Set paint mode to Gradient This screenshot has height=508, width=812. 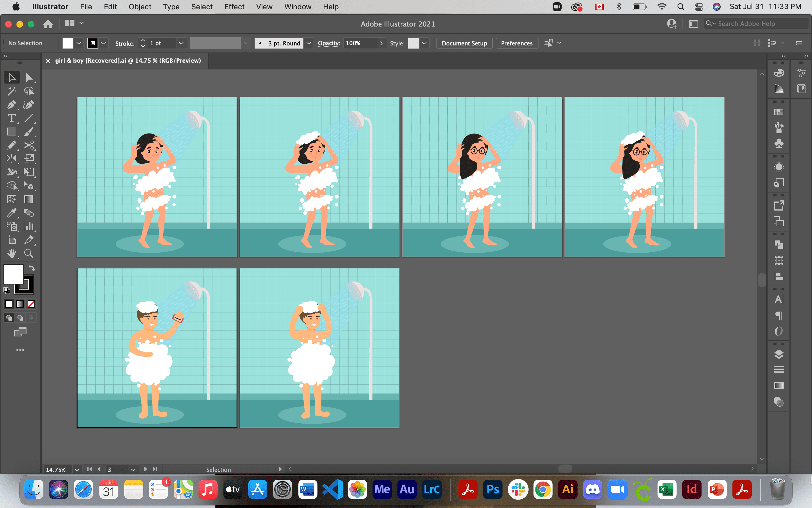(20, 304)
